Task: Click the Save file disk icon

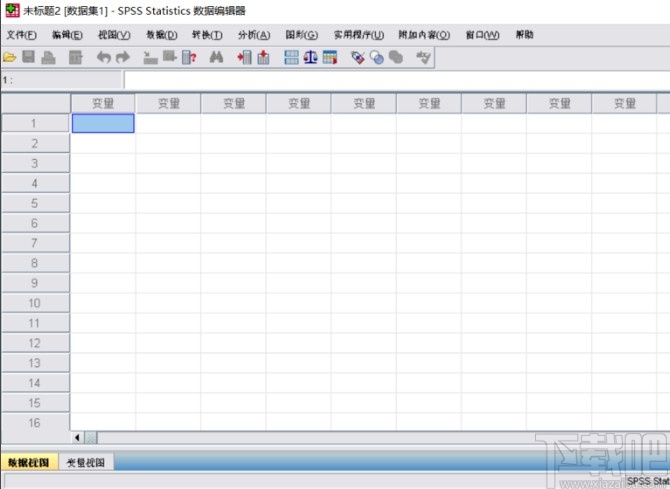Action: [x=29, y=57]
